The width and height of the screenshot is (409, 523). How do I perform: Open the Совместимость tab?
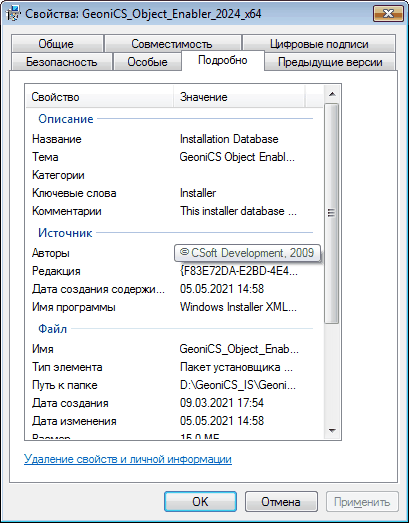click(172, 44)
